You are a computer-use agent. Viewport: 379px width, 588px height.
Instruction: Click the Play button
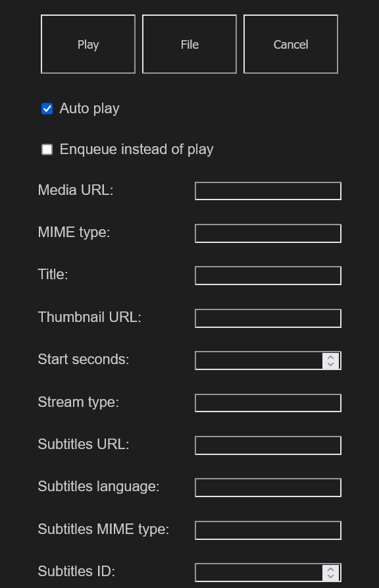pos(88,44)
